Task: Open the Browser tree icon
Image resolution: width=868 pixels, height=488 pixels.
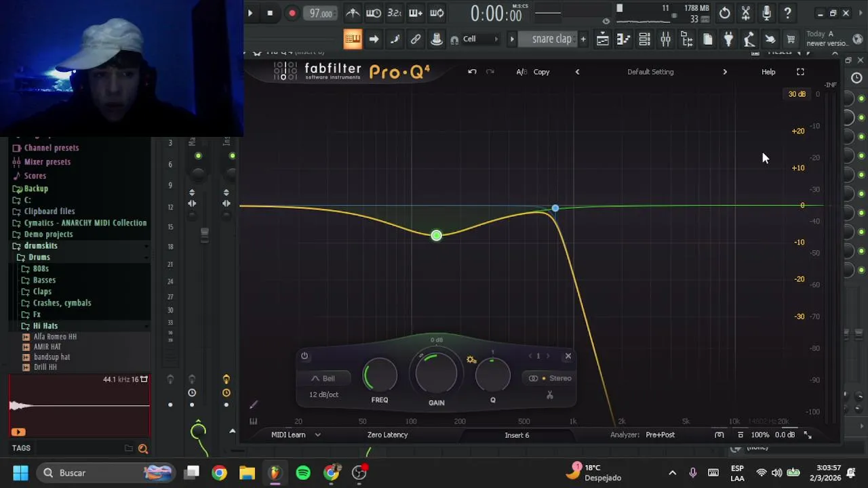Action: click(x=686, y=39)
